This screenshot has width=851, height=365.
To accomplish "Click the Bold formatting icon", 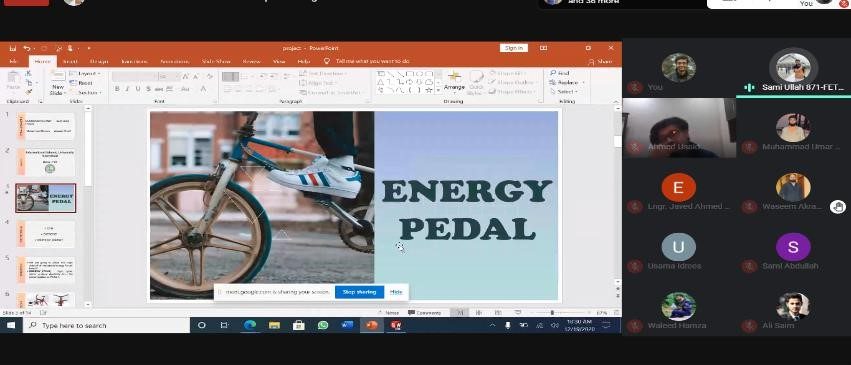I will coord(117,89).
